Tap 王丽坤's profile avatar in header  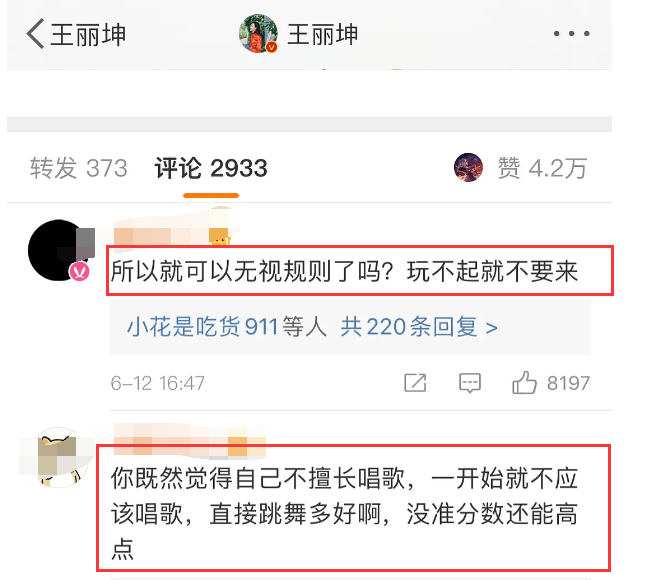point(258,33)
